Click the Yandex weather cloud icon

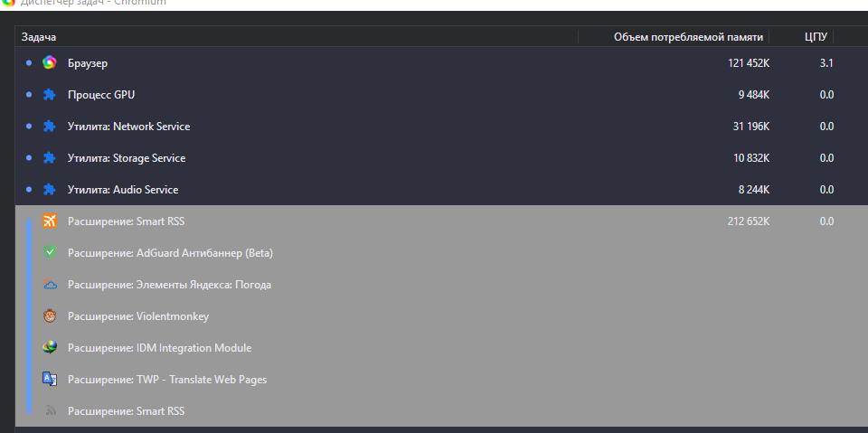[50, 285]
